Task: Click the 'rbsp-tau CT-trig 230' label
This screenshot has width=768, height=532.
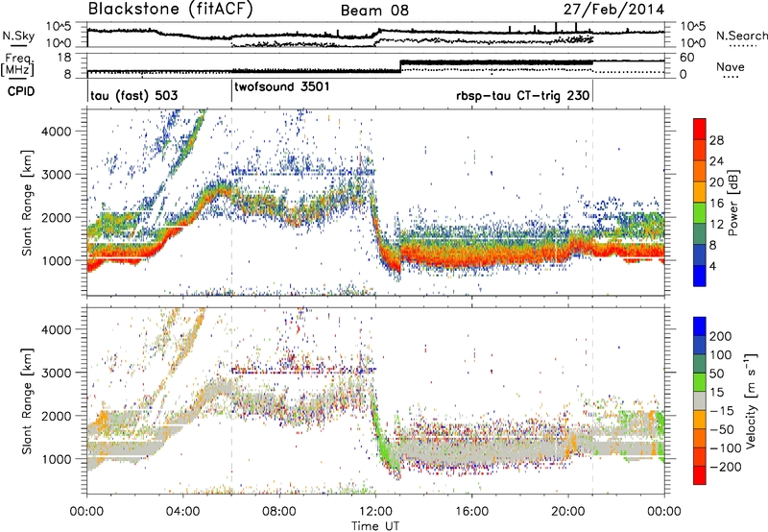Action: 522,95
